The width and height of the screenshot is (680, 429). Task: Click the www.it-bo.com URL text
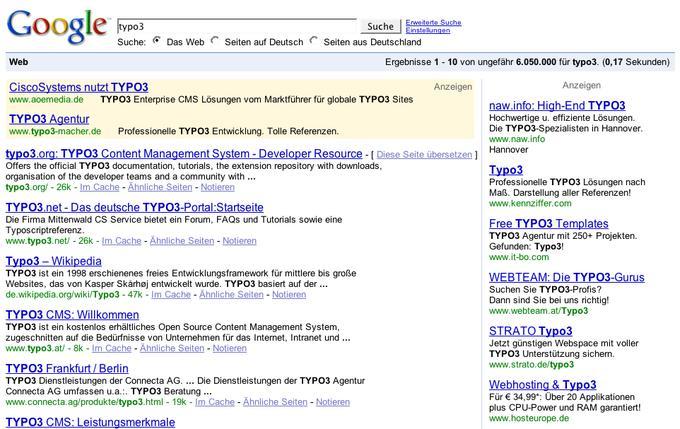pyautogui.click(x=519, y=257)
